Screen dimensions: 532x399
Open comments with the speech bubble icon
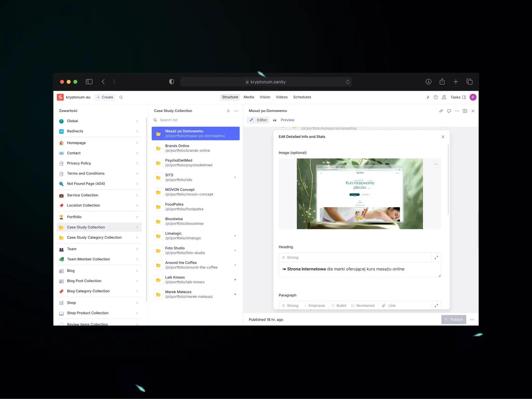click(x=449, y=111)
